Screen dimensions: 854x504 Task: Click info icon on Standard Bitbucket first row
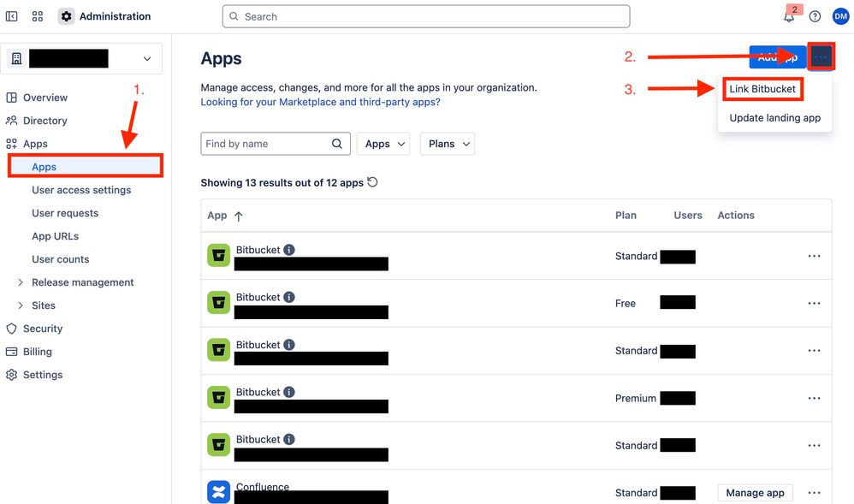(x=289, y=250)
